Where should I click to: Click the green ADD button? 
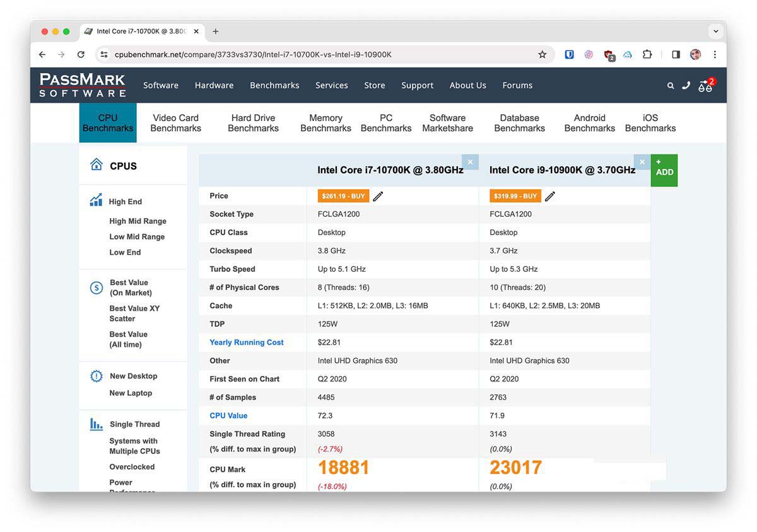click(x=664, y=170)
